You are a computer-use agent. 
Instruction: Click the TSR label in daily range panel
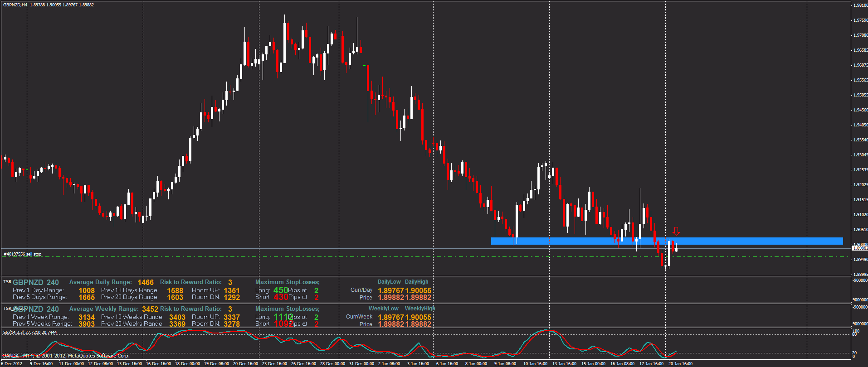click(x=7, y=282)
